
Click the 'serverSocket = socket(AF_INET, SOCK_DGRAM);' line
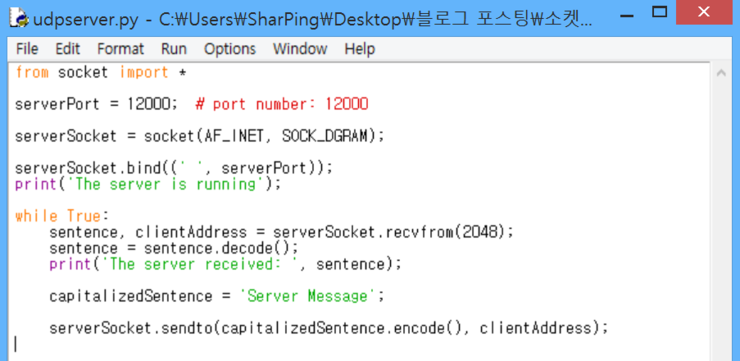point(200,136)
